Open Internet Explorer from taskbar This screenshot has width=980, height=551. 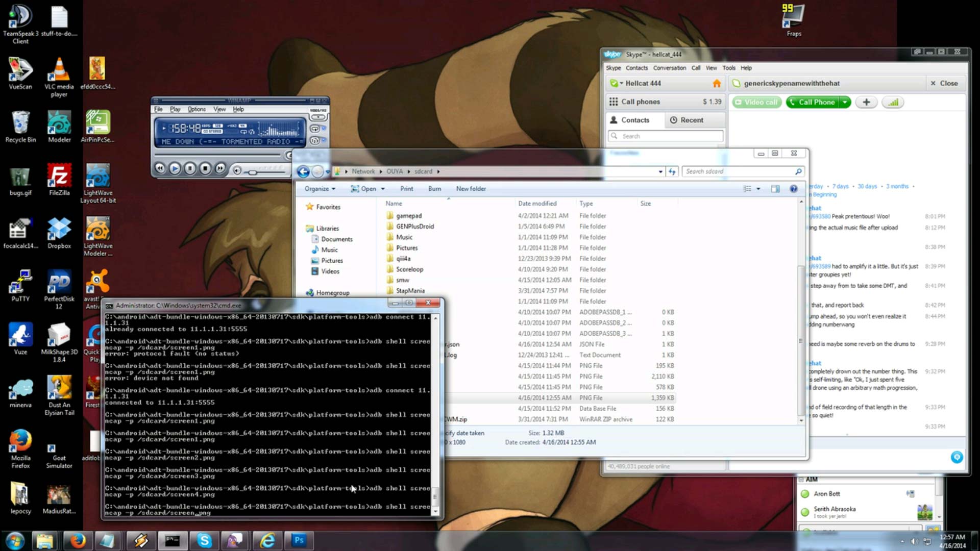click(x=267, y=541)
